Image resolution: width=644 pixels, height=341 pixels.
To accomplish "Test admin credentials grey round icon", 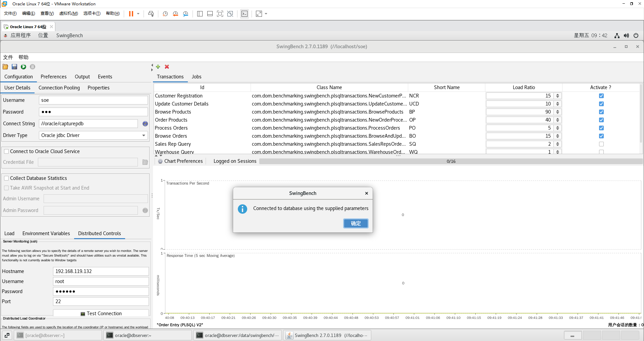I will (145, 210).
